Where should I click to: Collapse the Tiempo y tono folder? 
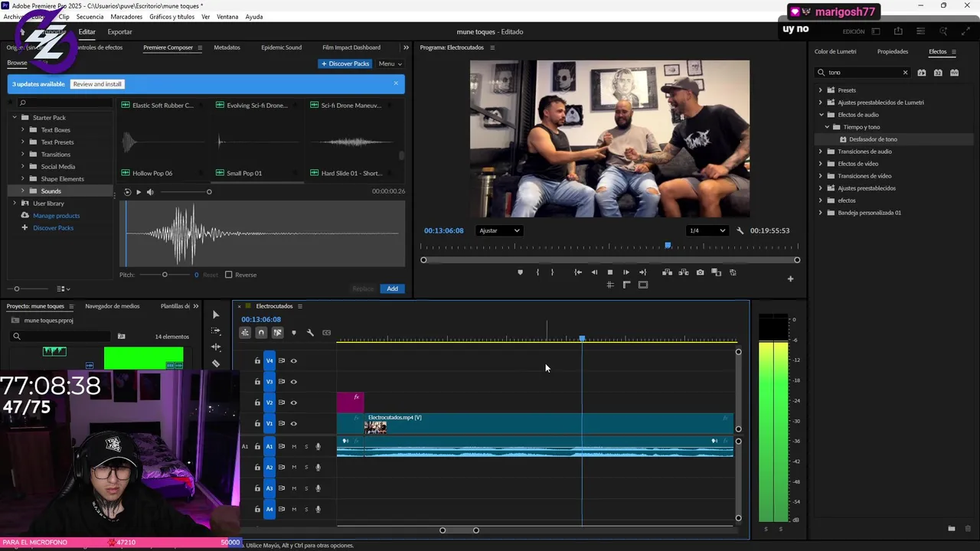pyautogui.click(x=827, y=127)
